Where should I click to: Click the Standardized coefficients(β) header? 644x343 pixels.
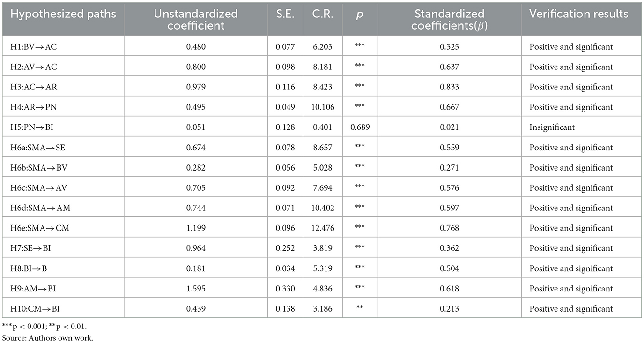[449, 20]
